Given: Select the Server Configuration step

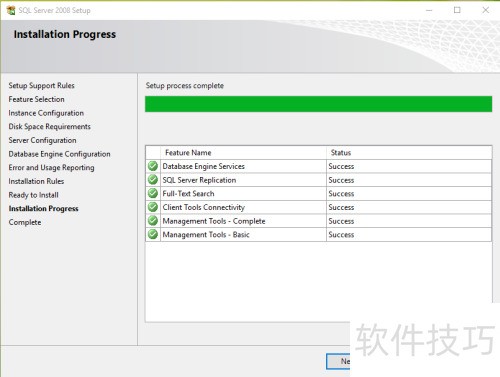Looking at the screenshot, I should (x=42, y=140).
